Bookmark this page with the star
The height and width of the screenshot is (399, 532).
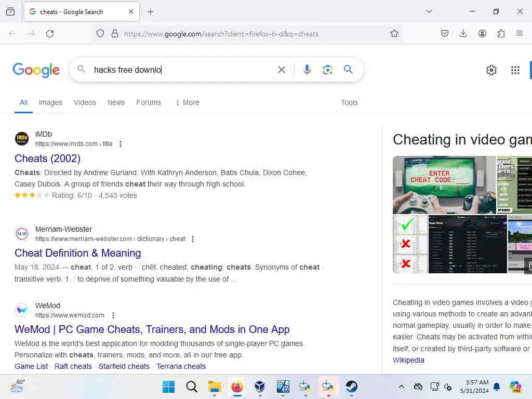[x=394, y=34]
